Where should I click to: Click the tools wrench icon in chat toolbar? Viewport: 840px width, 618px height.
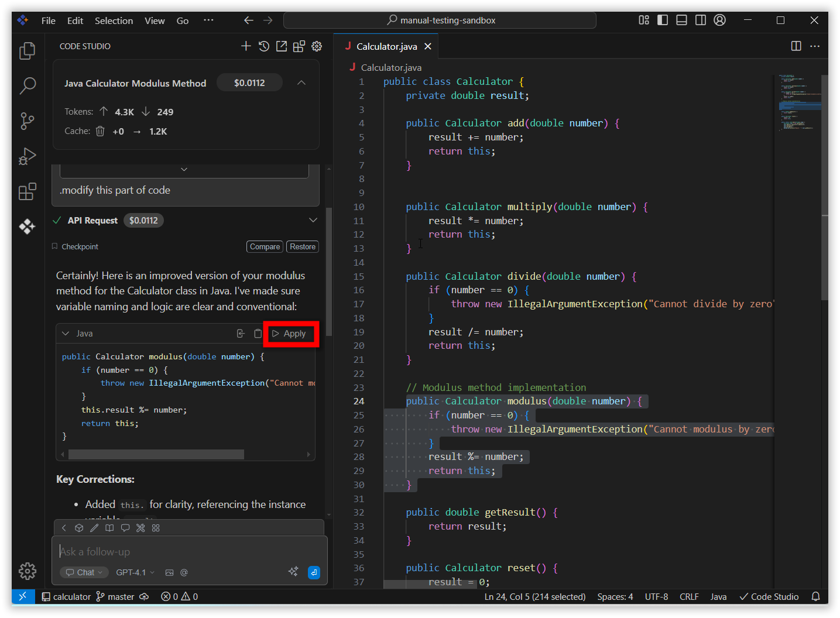point(140,528)
